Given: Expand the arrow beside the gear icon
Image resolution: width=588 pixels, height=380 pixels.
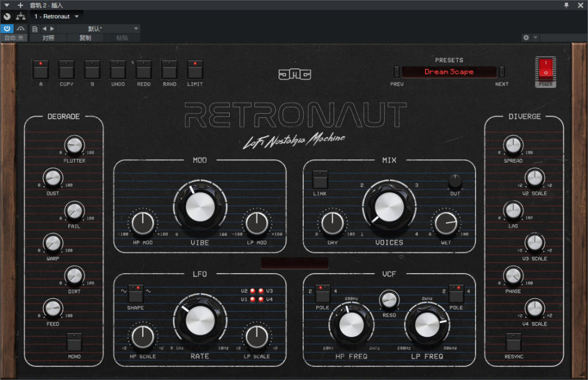Looking at the screenshot, I should (536, 37).
